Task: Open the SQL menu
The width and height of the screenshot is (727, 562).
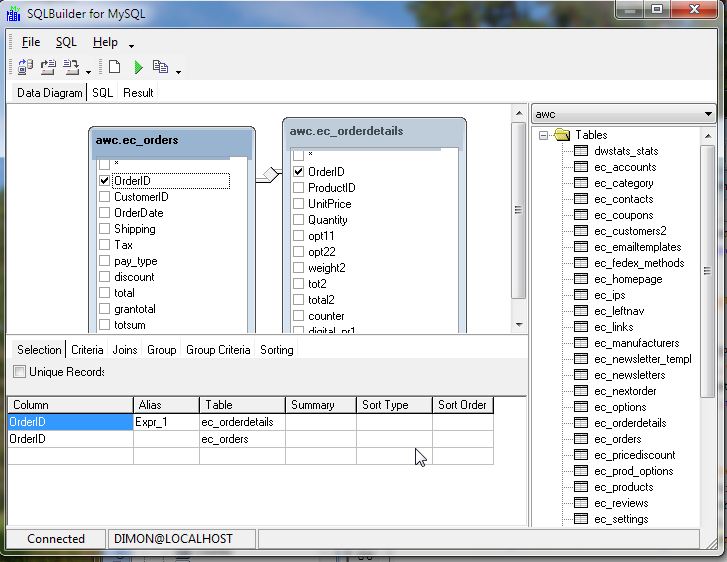Action: (x=66, y=42)
